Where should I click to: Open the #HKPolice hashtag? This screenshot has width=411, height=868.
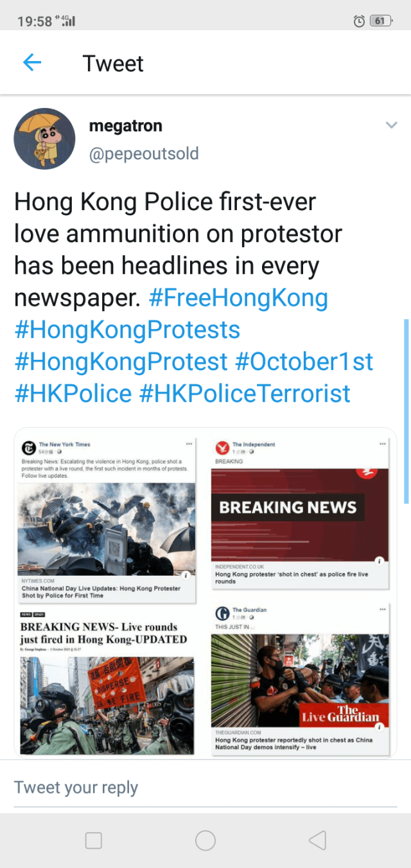point(73,393)
